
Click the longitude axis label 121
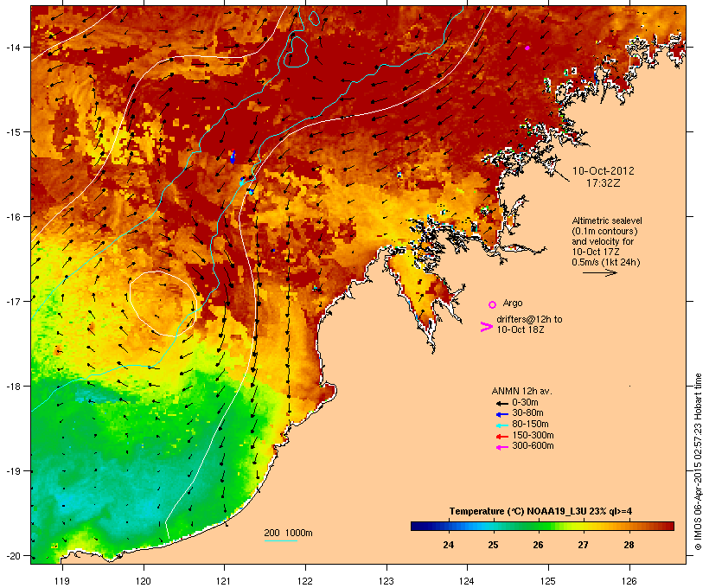click(x=224, y=581)
